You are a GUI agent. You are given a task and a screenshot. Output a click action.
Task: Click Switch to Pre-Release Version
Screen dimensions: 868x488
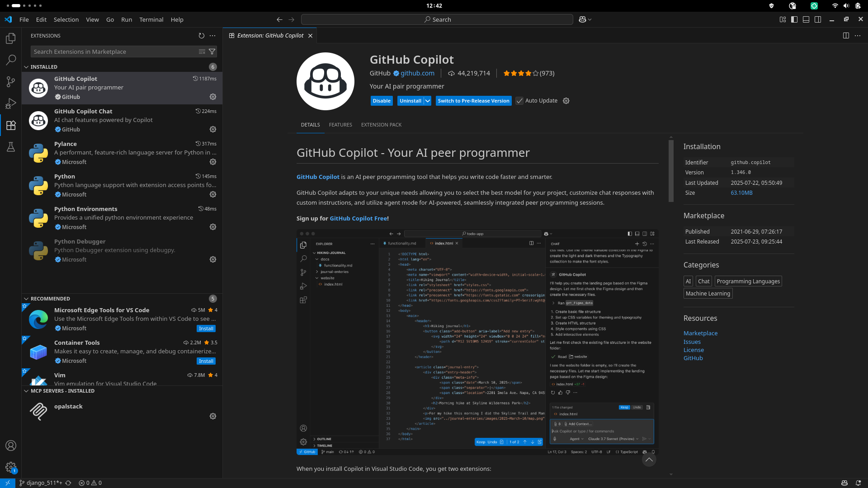click(473, 101)
